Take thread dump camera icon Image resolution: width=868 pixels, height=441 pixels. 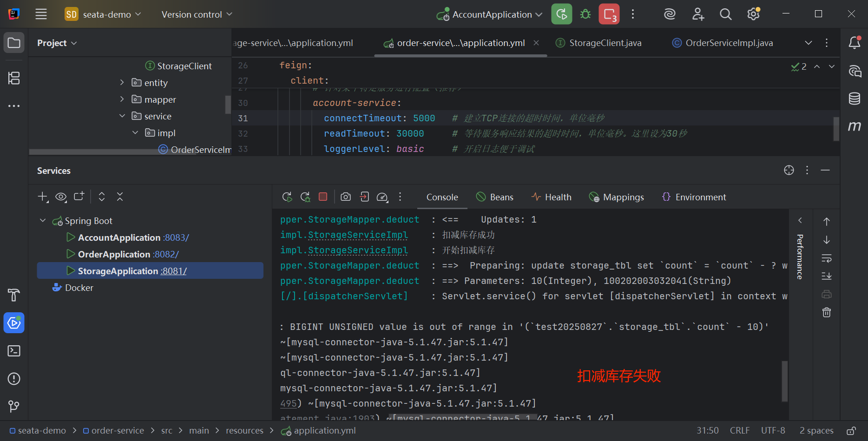(x=346, y=197)
